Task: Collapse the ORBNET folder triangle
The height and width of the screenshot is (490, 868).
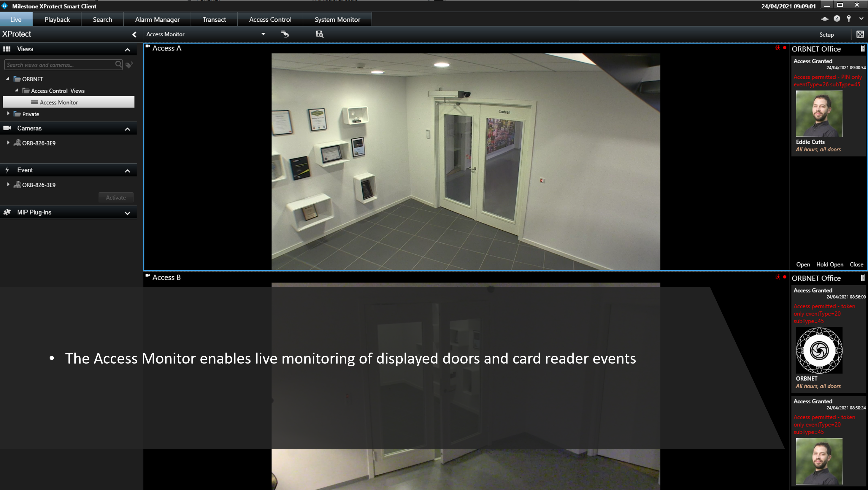Action: 8,79
